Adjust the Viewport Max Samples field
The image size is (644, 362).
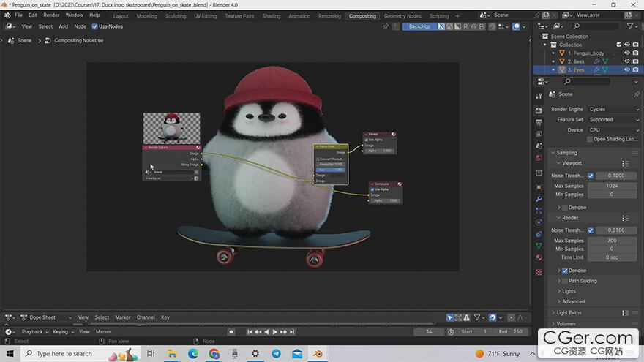[x=612, y=186]
